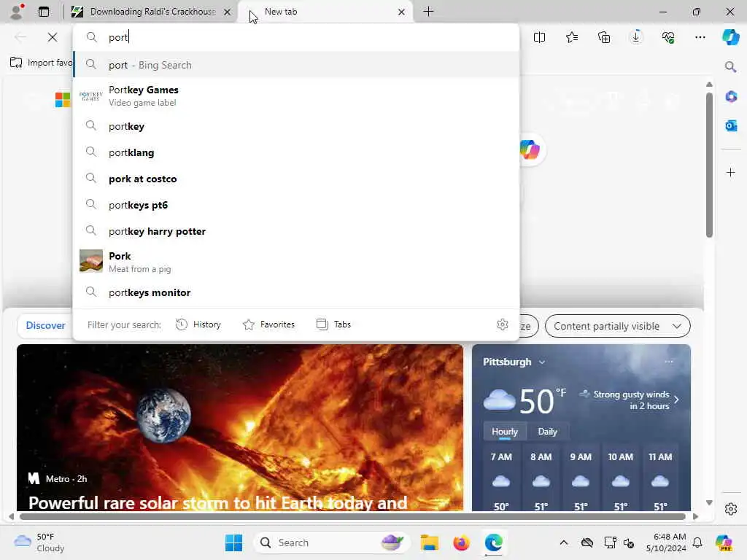Launch Firefox from the taskbar
The height and width of the screenshot is (560, 747).
point(461,542)
